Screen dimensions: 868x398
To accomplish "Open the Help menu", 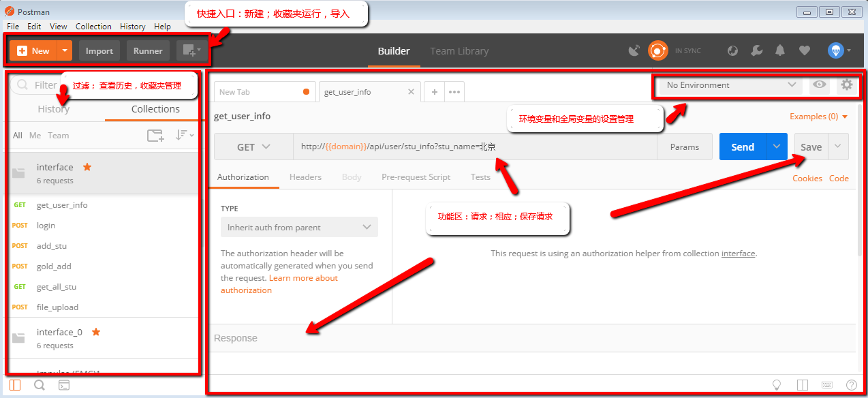I will [x=162, y=27].
